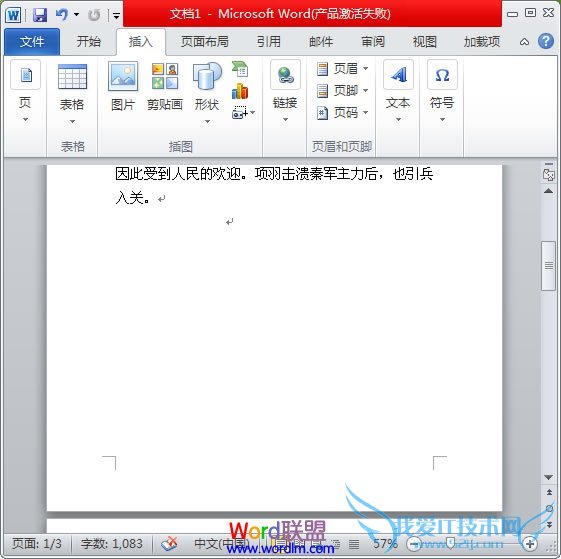
Task: Zoom in with the plus button
Action: pyautogui.click(x=530, y=544)
